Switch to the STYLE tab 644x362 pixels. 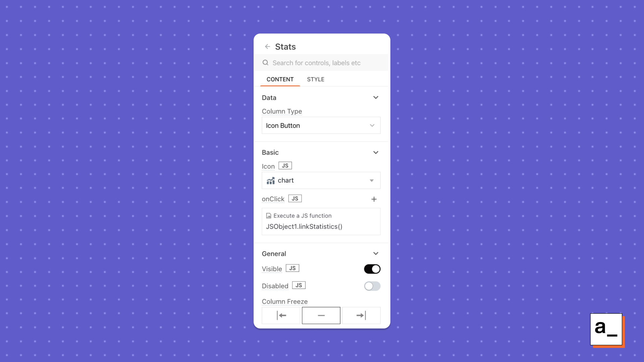(315, 79)
